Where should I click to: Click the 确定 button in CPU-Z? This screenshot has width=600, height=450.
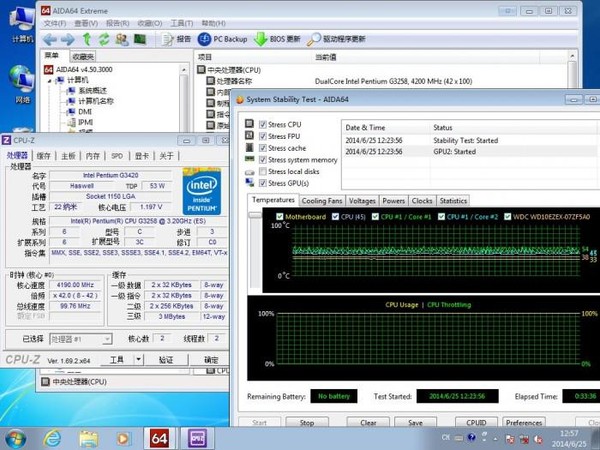211,360
